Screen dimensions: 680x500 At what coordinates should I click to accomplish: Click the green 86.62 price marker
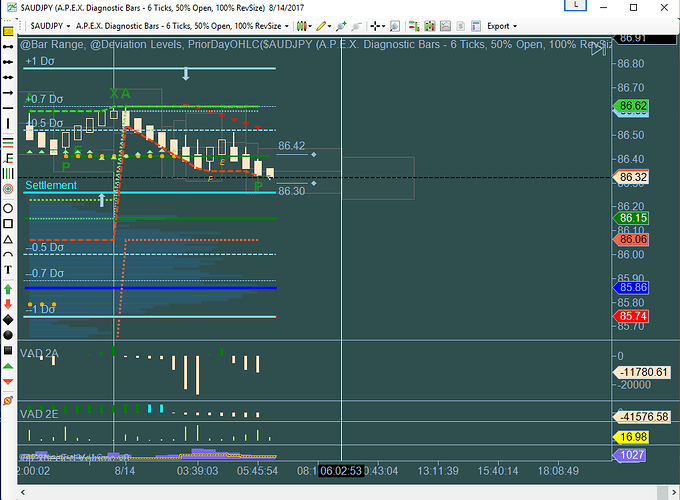(632, 106)
